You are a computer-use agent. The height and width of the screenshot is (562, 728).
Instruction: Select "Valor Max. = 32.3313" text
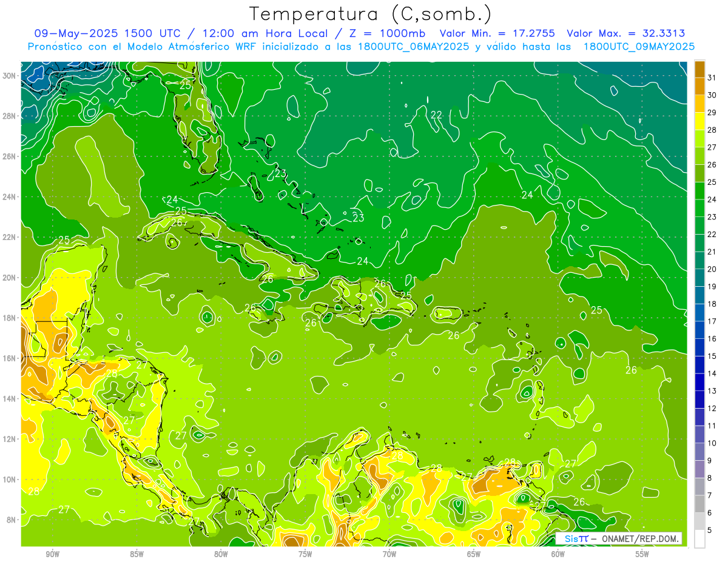[x=626, y=33]
